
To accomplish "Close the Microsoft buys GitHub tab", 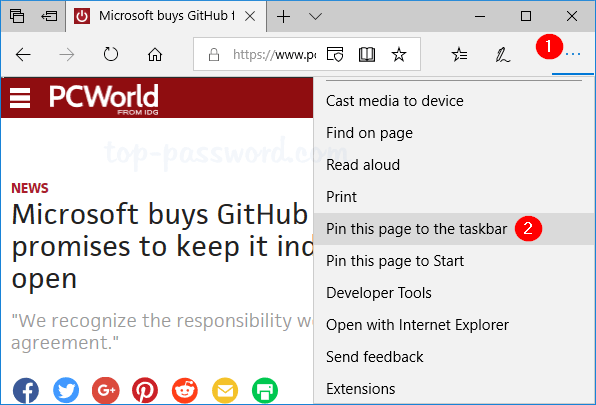I will coord(250,16).
